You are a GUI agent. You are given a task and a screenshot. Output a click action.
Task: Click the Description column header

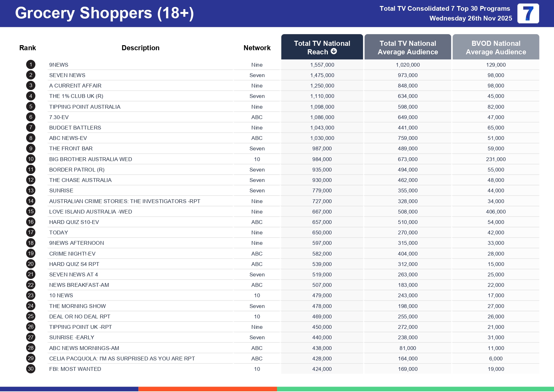(x=140, y=48)
